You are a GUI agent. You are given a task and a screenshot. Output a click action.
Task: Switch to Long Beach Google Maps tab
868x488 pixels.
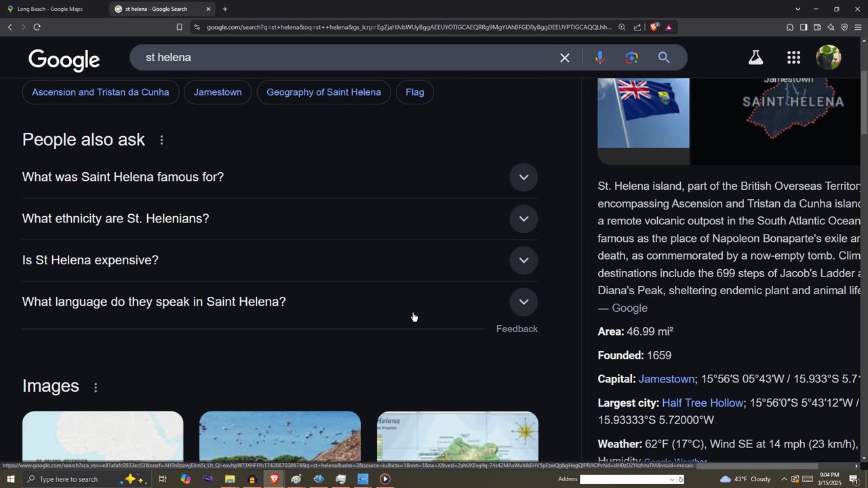[54, 9]
